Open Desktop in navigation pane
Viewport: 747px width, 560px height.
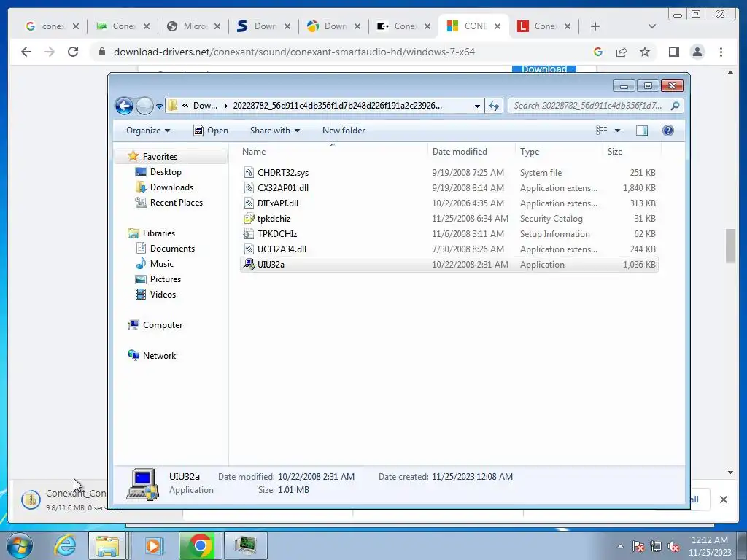tap(166, 172)
